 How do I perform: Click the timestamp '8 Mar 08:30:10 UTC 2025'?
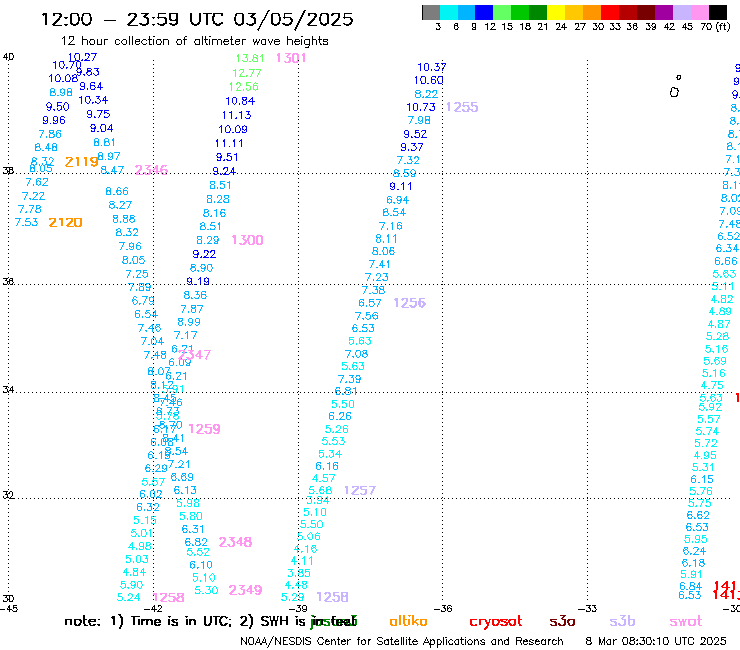pos(656,641)
